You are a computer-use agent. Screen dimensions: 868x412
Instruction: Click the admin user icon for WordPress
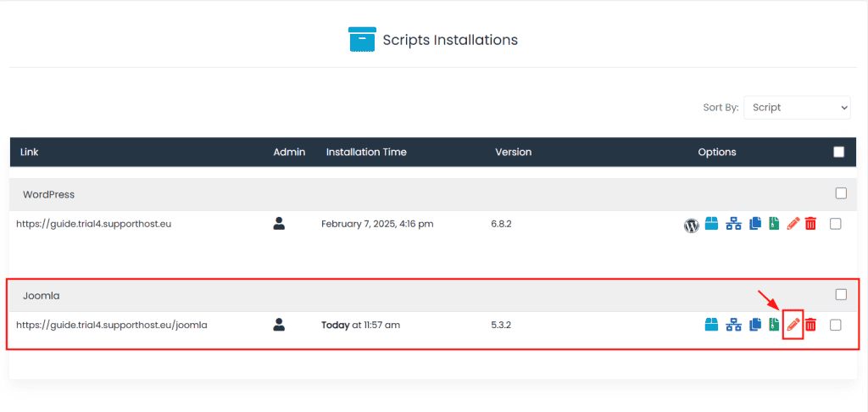tap(280, 225)
